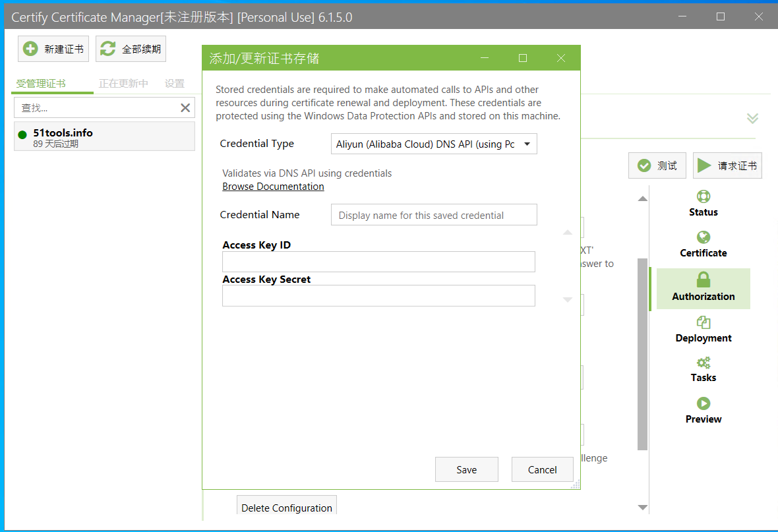Open the Status section icon

pyautogui.click(x=703, y=196)
